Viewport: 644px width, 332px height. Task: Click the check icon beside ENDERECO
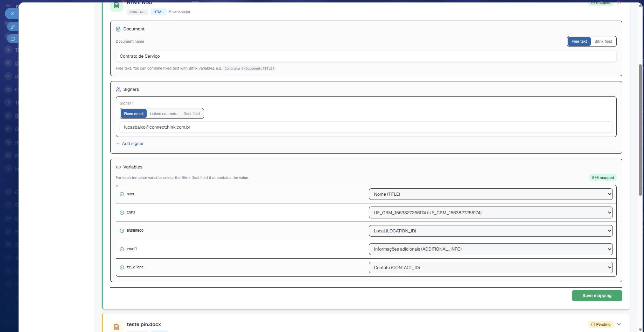coord(122,231)
